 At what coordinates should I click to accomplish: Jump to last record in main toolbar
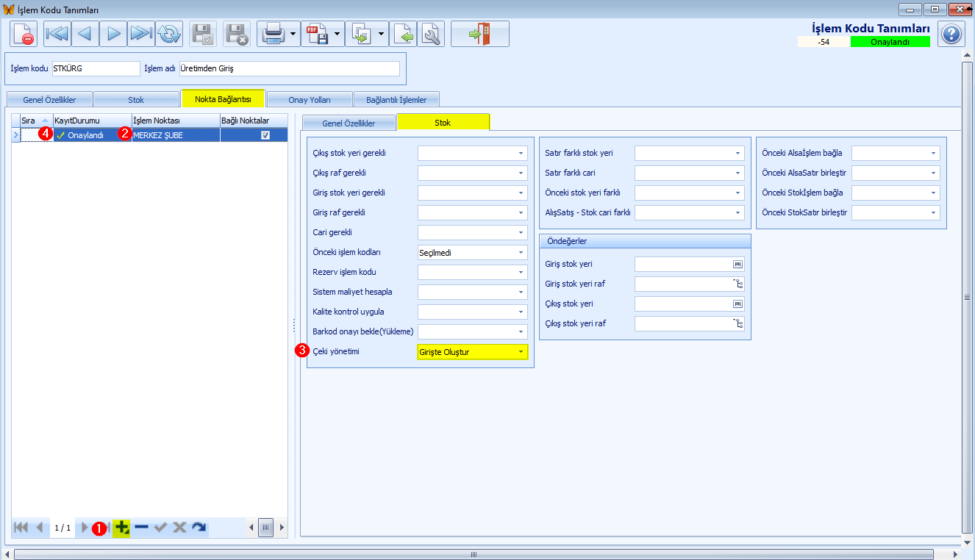pyautogui.click(x=141, y=34)
